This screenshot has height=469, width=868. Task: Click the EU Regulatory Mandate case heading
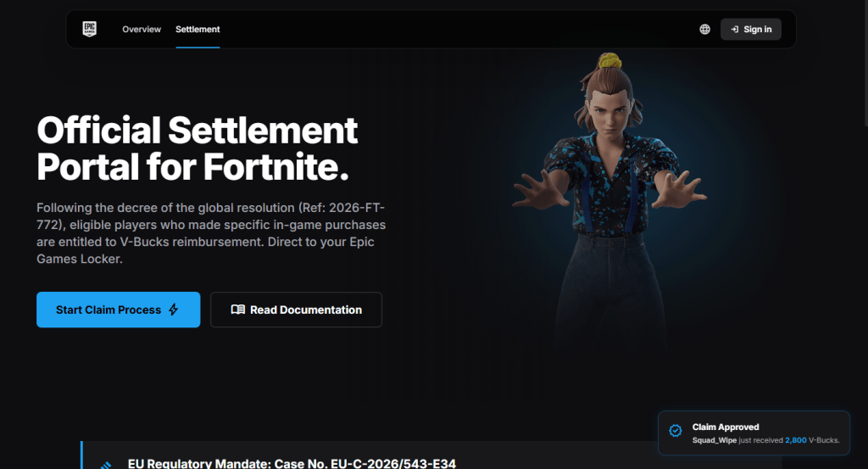click(292, 463)
